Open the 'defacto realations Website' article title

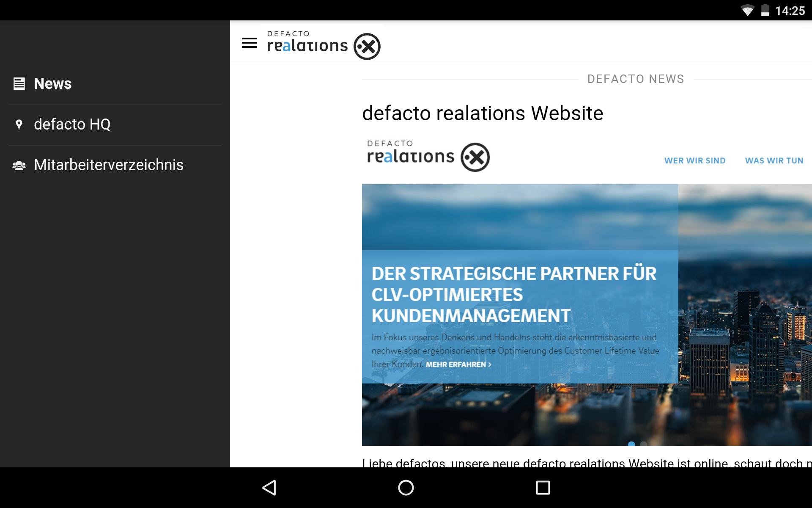483,113
